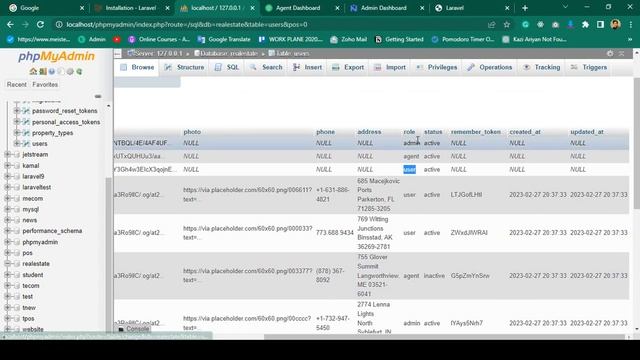Open phpMyAdmin documentation help icon
The width and height of the screenshot is (640, 360).
click(x=51, y=71)
